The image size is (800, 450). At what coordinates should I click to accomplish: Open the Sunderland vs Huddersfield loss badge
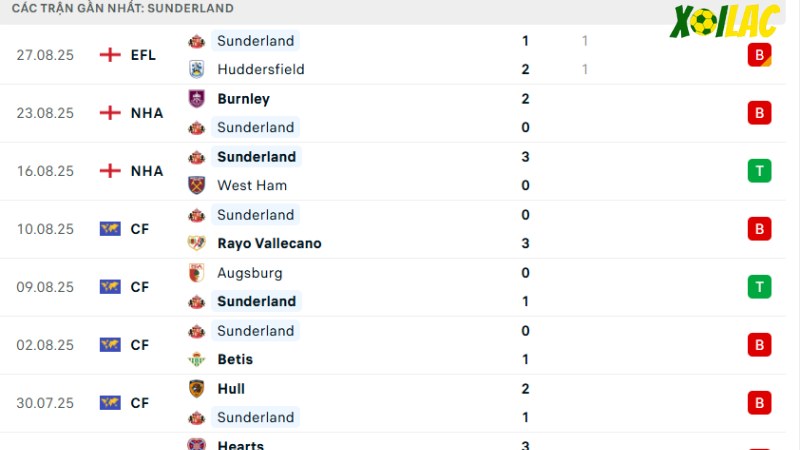759,55
